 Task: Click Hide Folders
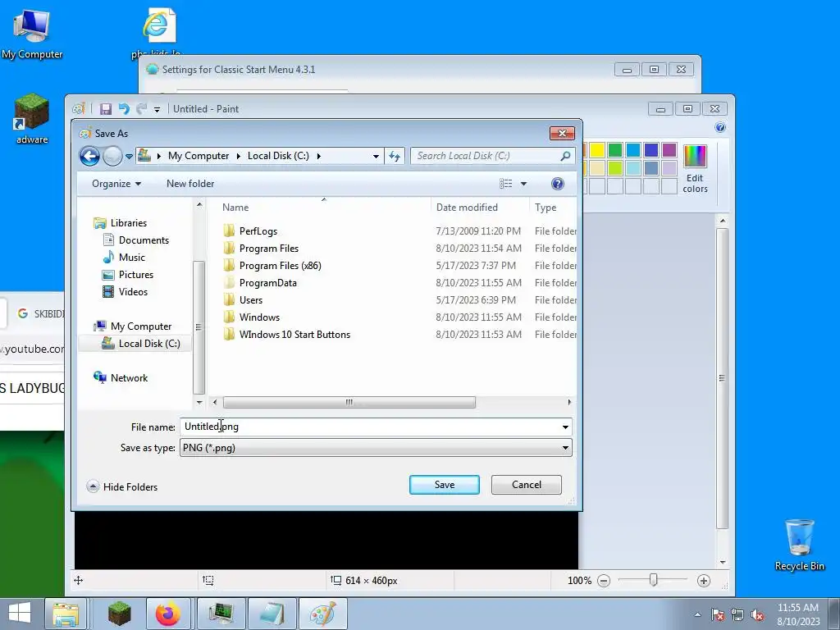pos(122,486)
